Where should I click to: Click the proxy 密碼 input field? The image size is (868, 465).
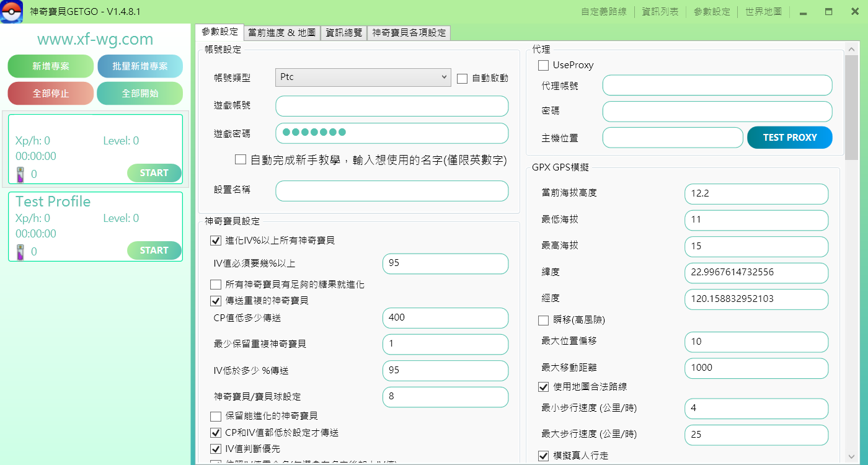click(717, 112)
